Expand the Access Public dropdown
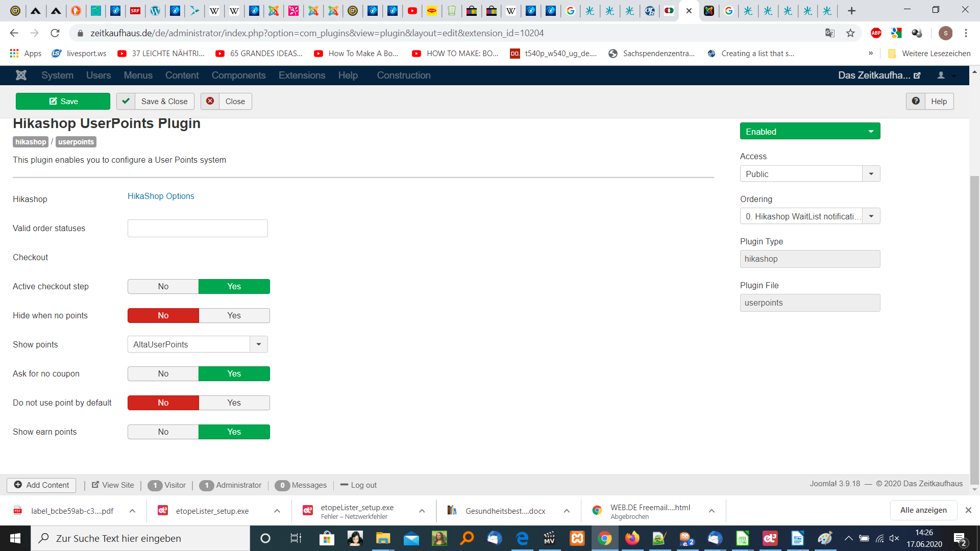Screen dimensions: 980x551 [x=810, y=174]
